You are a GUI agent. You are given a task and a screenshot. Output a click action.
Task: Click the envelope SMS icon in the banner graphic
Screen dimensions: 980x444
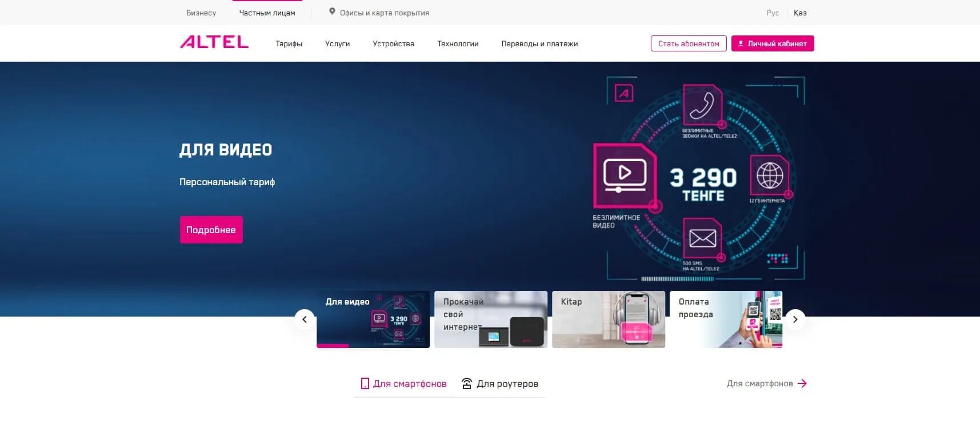702,238
